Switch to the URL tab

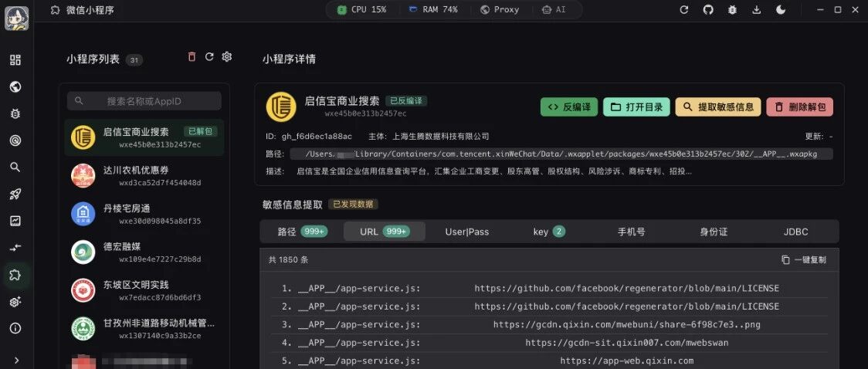[x=385, y=232]
